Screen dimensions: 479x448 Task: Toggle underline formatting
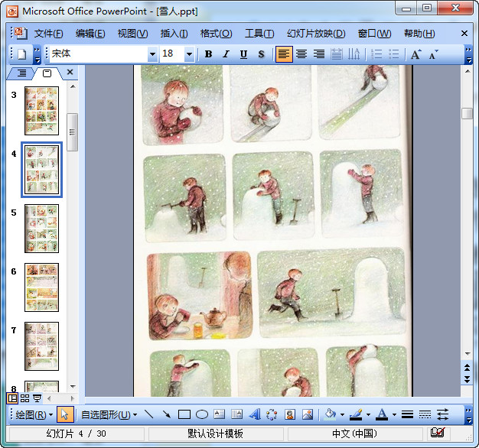pyautogui.click(x=243, y=54)
